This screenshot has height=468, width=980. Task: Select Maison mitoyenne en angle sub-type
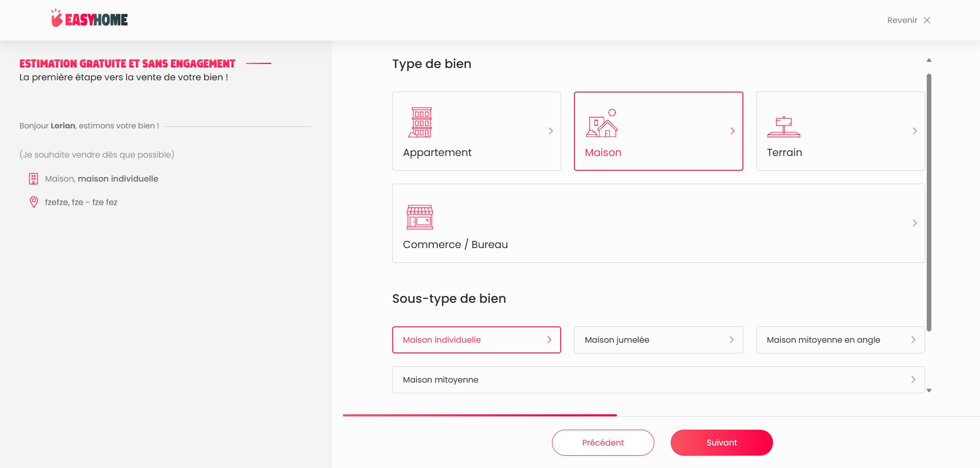[841, 340]
